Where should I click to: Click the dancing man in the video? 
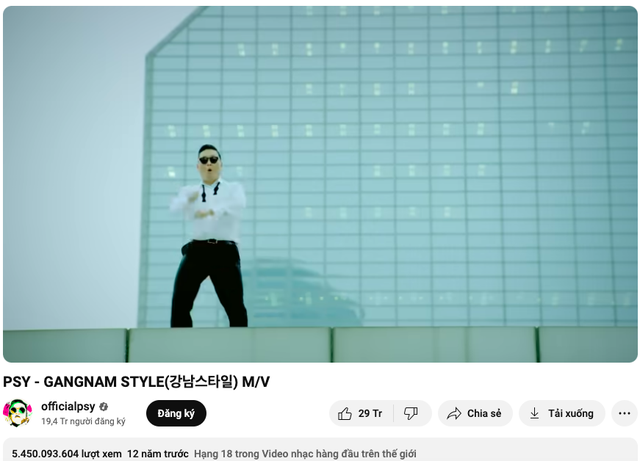[x=209, y=237]
